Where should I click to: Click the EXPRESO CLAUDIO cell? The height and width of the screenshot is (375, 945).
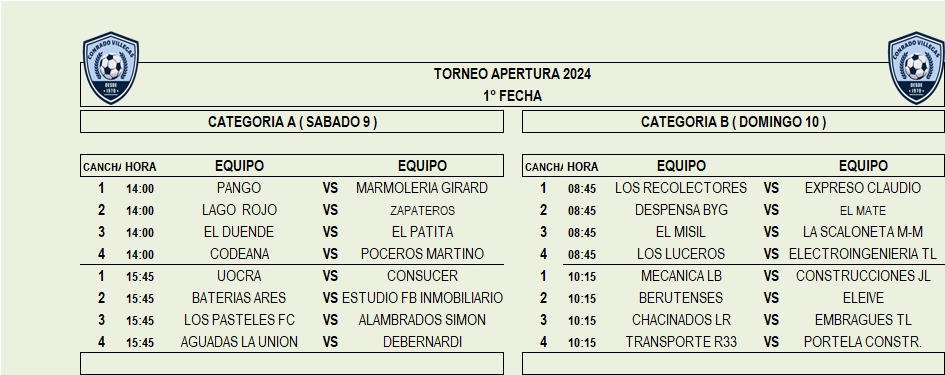point(863,188)
